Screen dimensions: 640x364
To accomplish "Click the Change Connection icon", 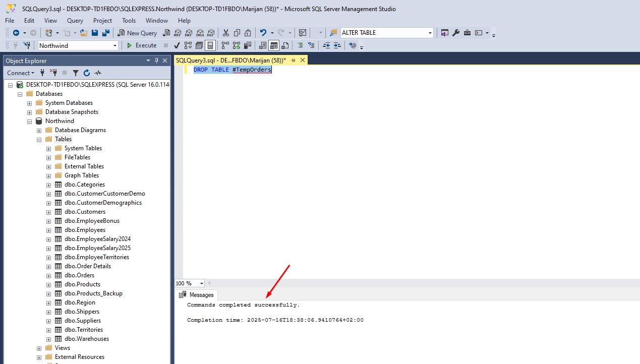I will click(26, 45).
